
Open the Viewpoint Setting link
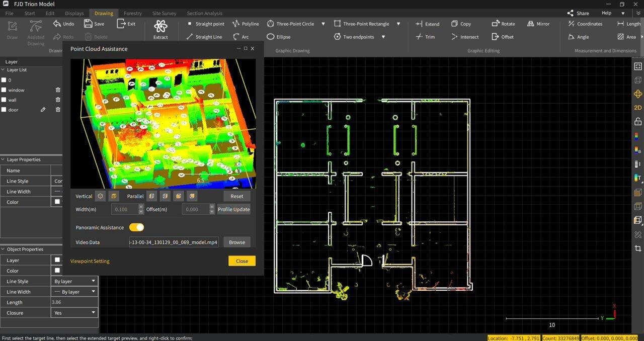click(90, 261)
